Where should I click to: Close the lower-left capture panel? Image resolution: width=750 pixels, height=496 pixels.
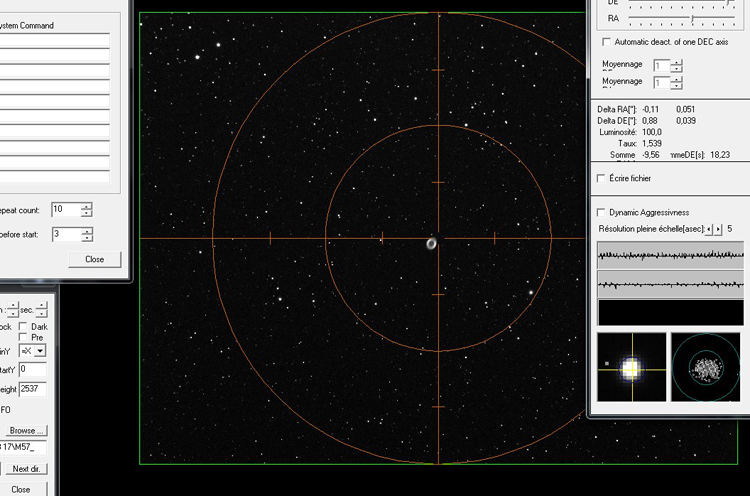click(21, 489)
